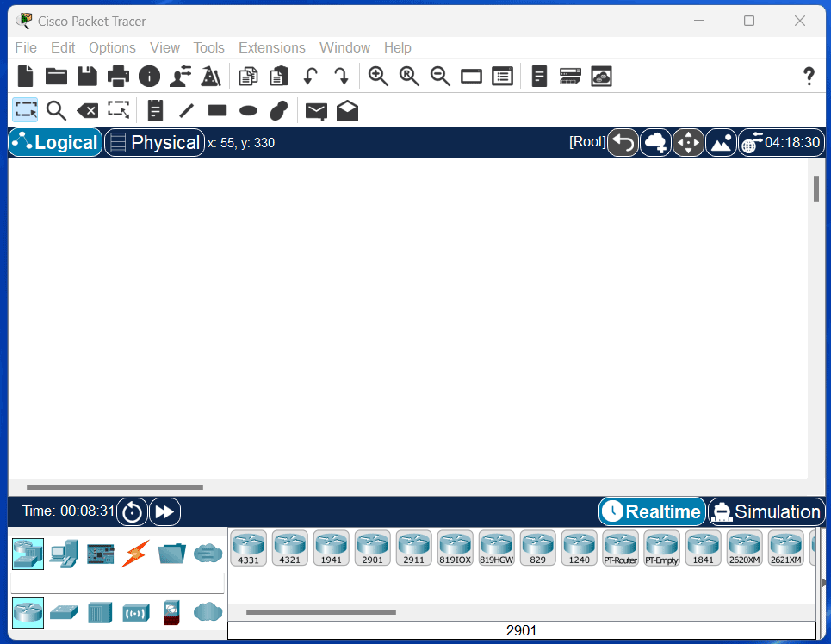The height and width of the screenshot is (644, 831).
Task: Click the Fast Forward Time button
Action: tap(164, 512)
